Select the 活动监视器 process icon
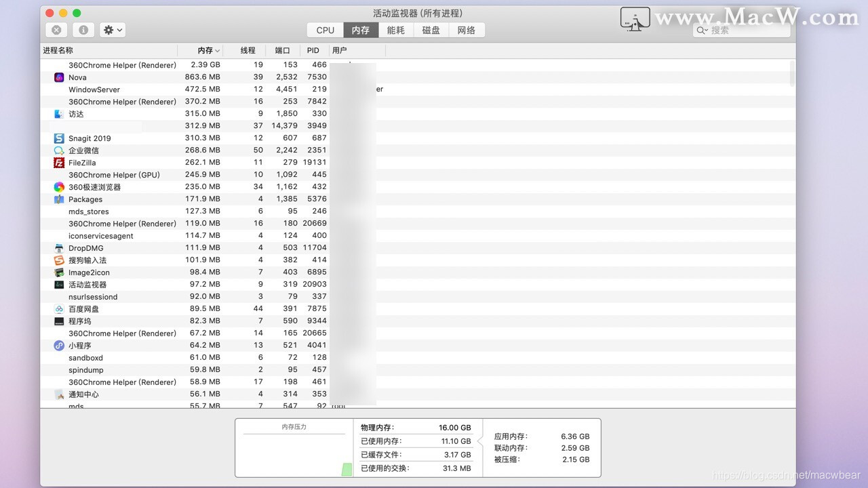Viewport: 868px width, 488px height. [x=59, y=285]
